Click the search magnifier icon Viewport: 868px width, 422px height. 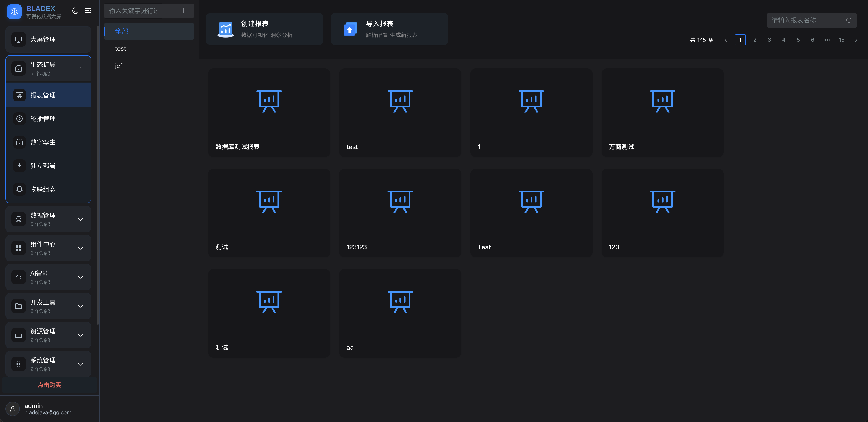[x=849, y=20]
